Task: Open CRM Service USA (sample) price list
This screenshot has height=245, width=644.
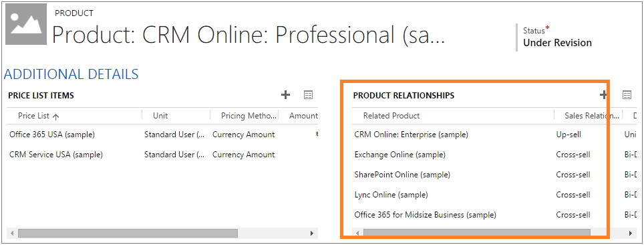Action: tap(56, 155)
